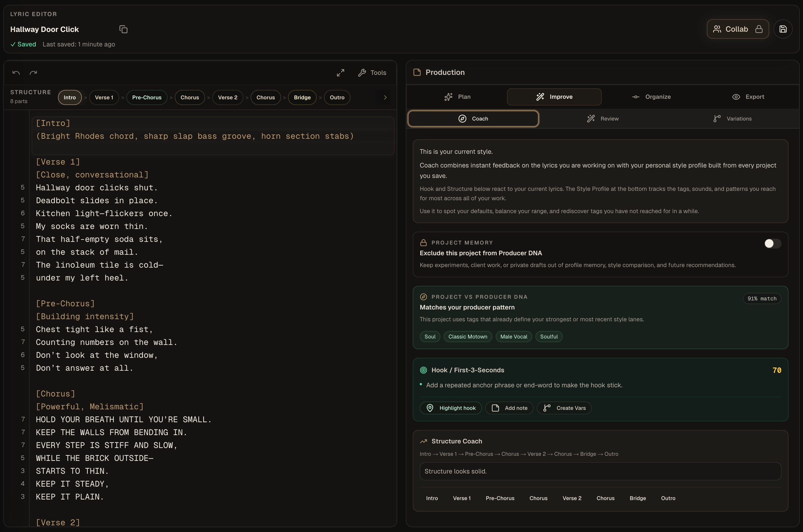Click the Soulful tag chip
The image size is (803, 532).
pos(549,337)
